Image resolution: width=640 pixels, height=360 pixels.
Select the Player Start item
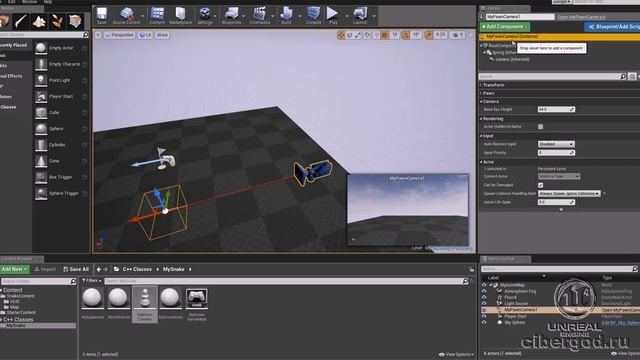coord(61,97)
